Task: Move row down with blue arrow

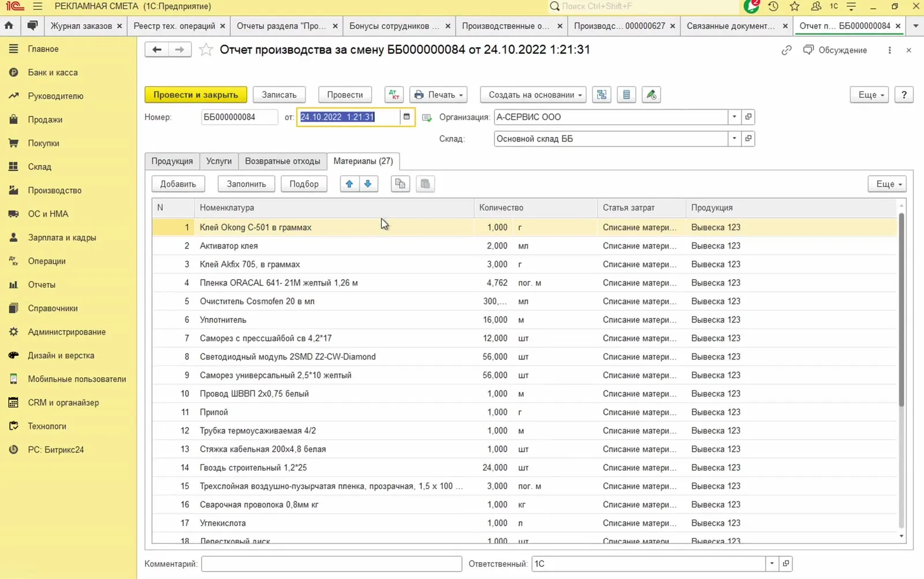Action: coord(368,184)
